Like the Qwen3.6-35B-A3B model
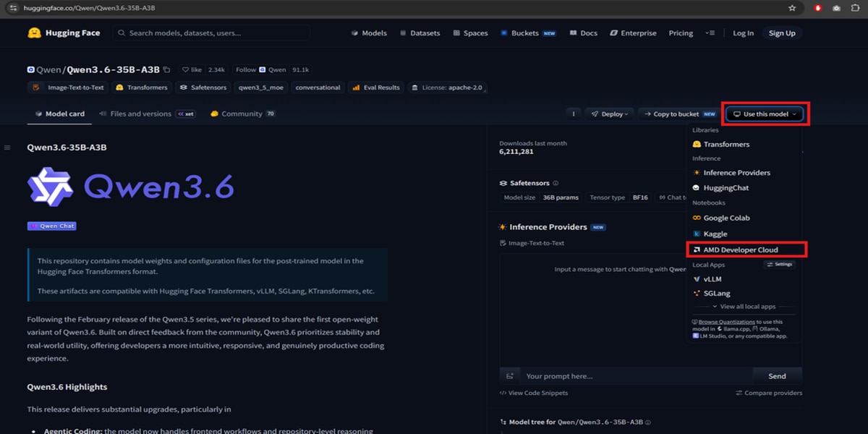 click(192, 70)
